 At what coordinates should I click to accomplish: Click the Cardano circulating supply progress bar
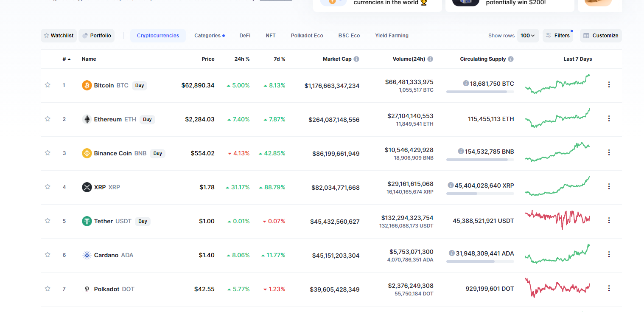tap(480, 261)
